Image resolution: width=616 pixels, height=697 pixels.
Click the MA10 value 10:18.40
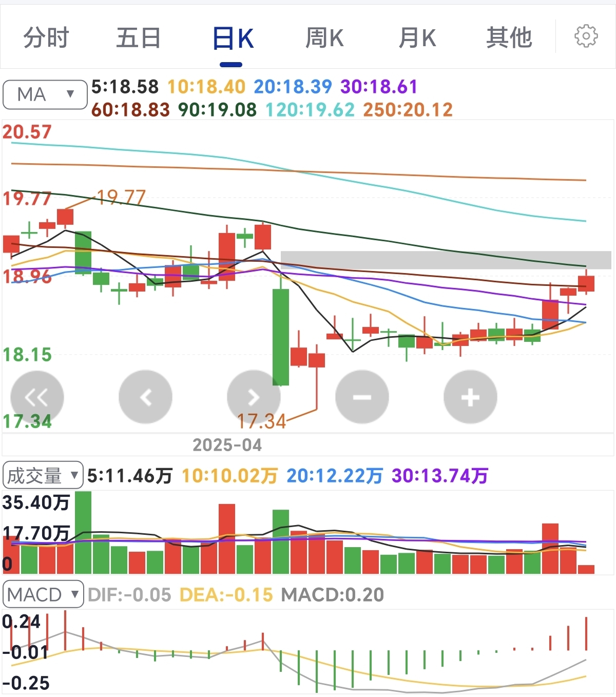(206, 87)
